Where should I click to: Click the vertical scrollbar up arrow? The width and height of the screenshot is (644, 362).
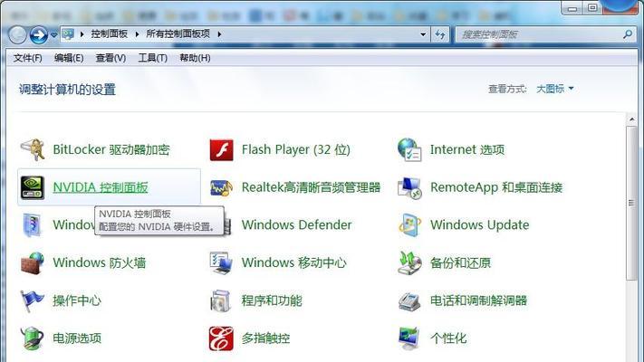point(631,119)
